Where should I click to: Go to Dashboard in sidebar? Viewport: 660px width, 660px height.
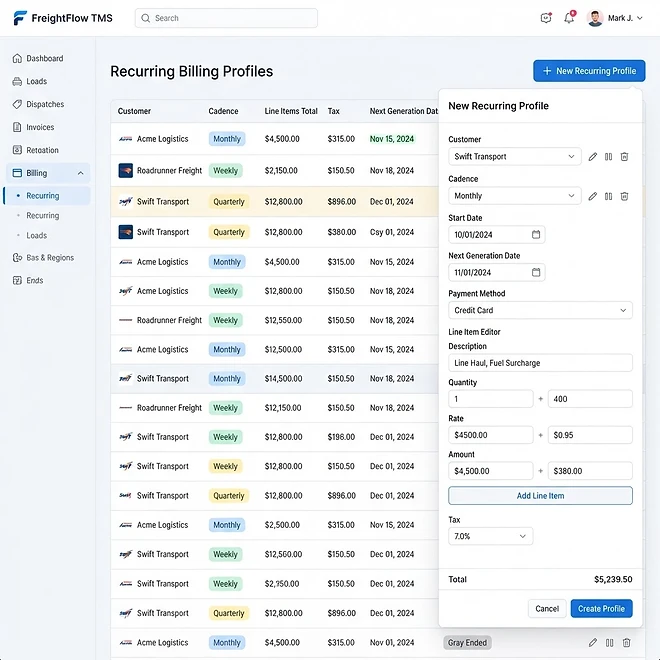click(45, 59)
